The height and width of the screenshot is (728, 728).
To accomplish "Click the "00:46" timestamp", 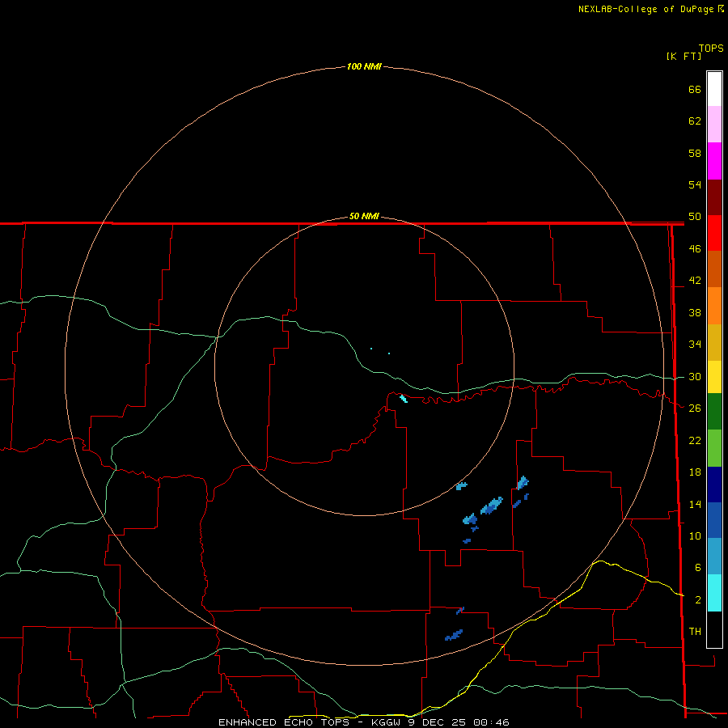I will coord(491,722).
